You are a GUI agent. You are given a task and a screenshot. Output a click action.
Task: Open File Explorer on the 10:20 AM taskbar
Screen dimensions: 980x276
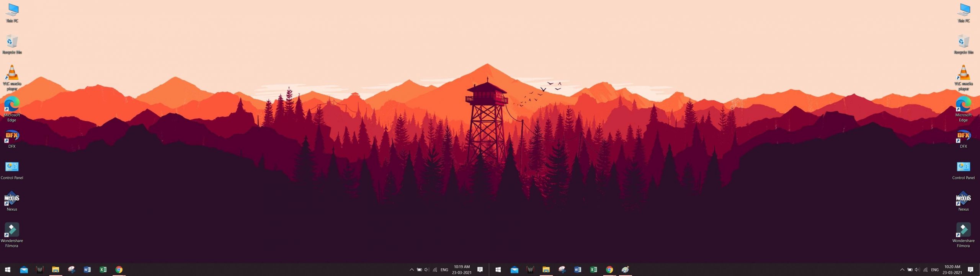(546, 269)
